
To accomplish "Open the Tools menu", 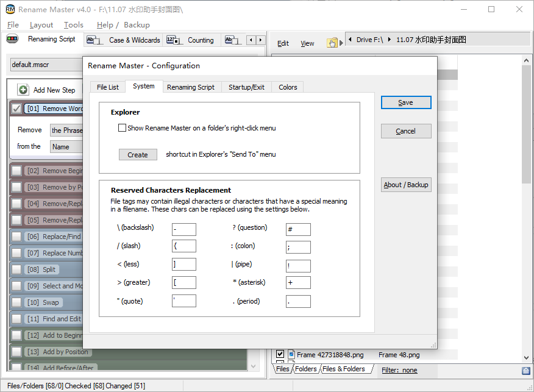I will pos(73,25).
